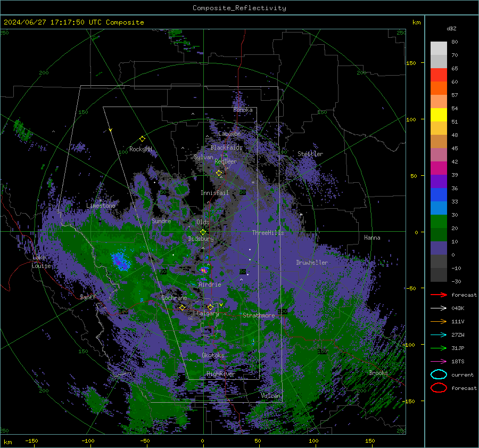The width and height of the screenshot is (479, 448).
Task: Click the red forecast ellipse legend icon
Action: pos(439,388)
